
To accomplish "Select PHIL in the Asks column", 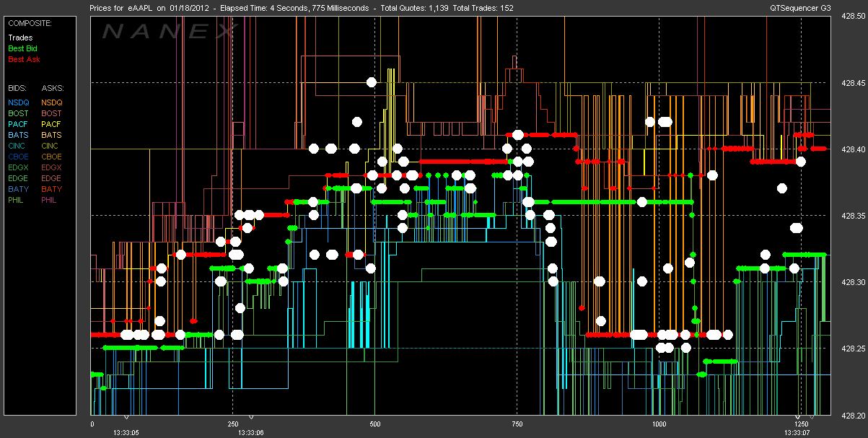I will (50, 200).
